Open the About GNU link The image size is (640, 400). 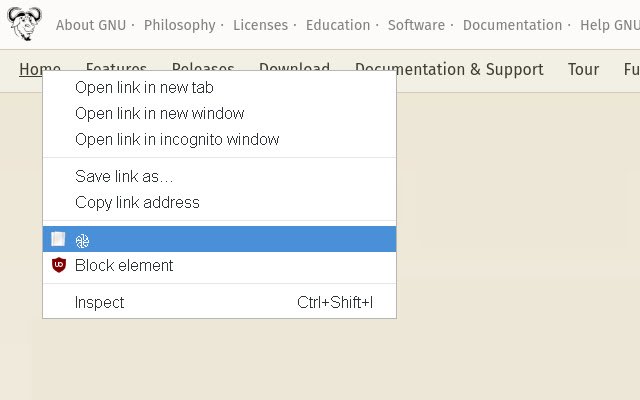91,25
